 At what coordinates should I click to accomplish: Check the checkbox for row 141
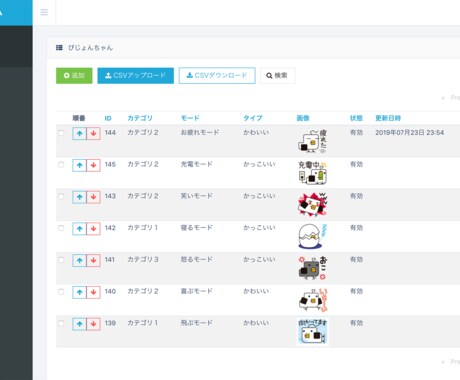tap(61, 260)
